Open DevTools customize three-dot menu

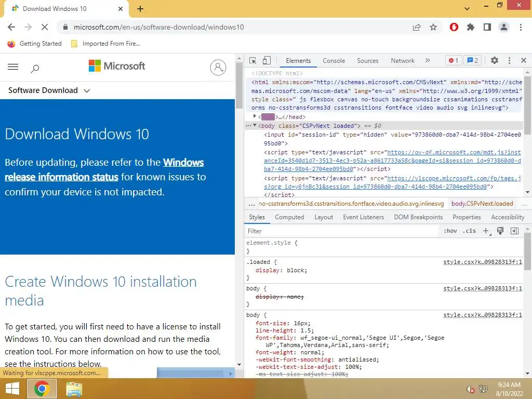click(x=509, y=60)
